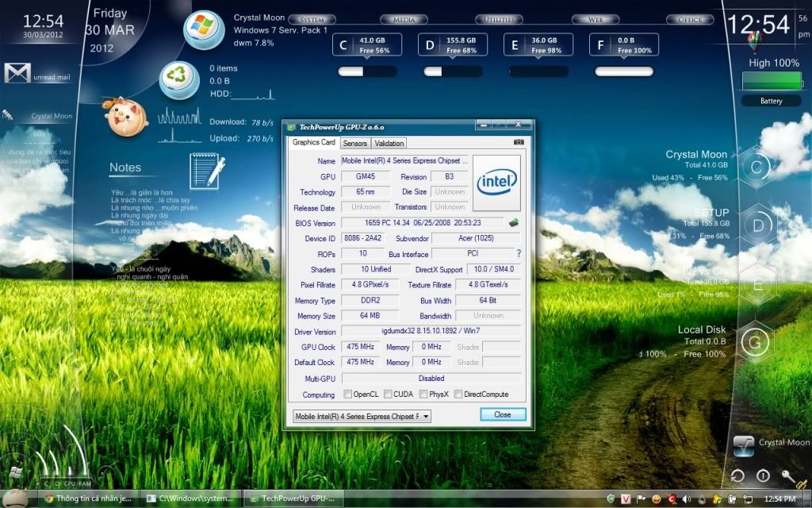The height and width of the screenshot is (508, 812).
Task: Click the hexagon D drive icon
Action: [x=757, y=225]
